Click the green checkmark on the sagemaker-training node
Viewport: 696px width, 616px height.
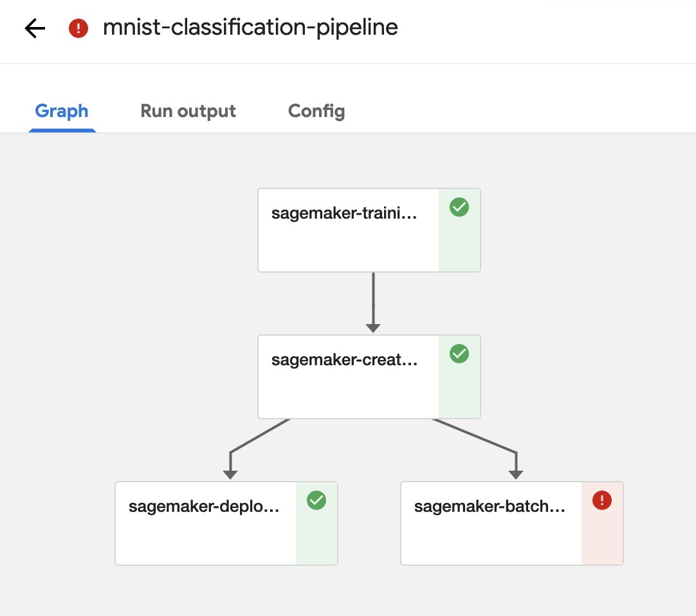pyautogui.click(x=459, y=207)
